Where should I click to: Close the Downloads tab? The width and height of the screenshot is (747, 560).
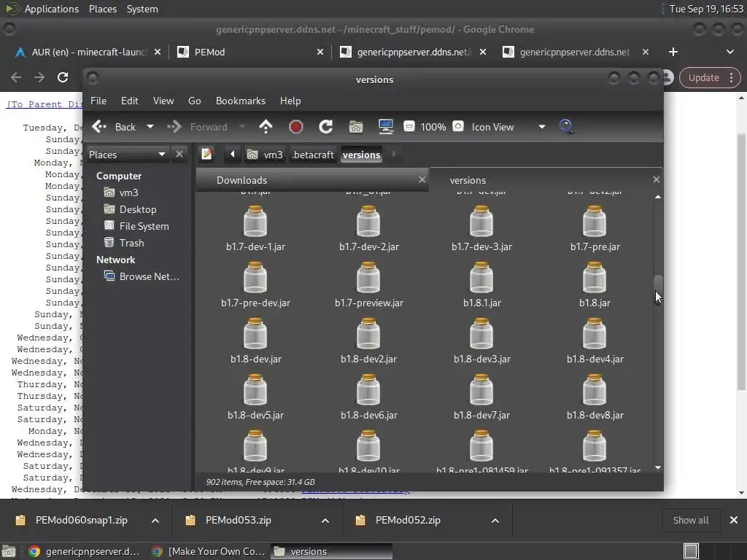pyautogui.click(x=422, y=179)
